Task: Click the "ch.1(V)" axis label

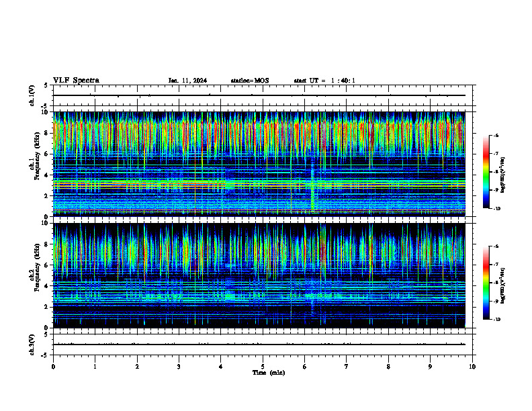Action: pos(32,95)
